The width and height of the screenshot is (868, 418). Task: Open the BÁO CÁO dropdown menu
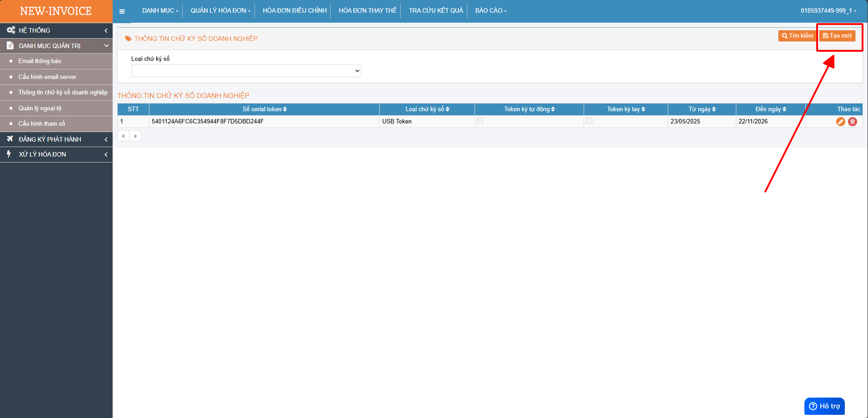click(x=491, y=10)
